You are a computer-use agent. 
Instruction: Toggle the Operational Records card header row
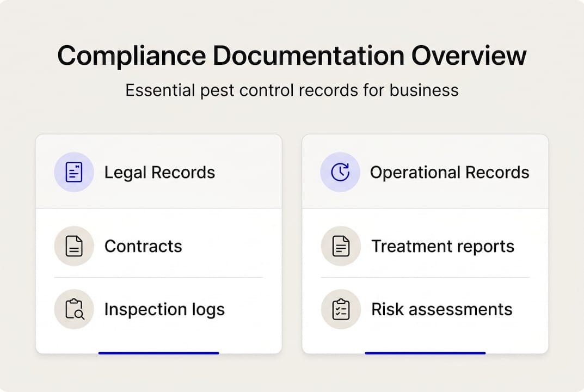click(x=425, y=172)
